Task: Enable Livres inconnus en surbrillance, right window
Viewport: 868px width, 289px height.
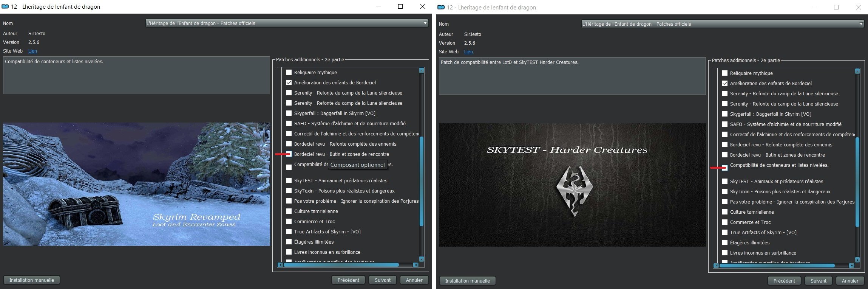Action: [x=725, y=253]
